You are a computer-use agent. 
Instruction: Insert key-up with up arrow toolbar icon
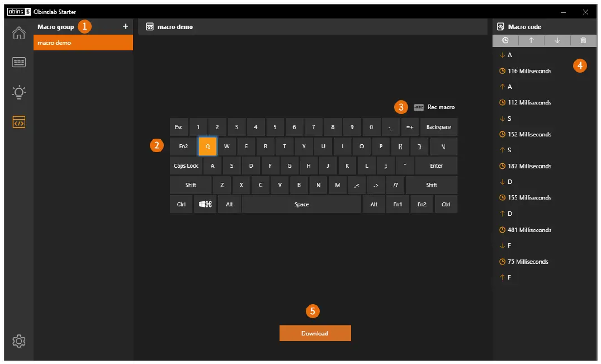531,40
